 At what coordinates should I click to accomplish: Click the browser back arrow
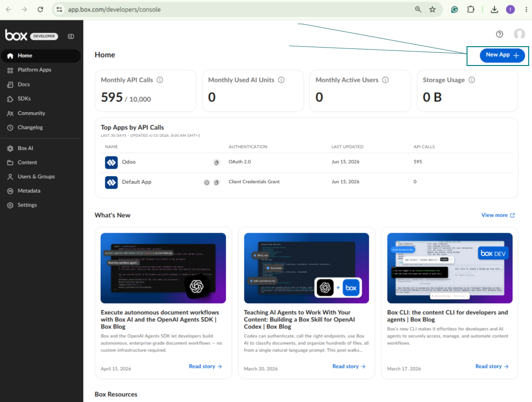(8, 9)
